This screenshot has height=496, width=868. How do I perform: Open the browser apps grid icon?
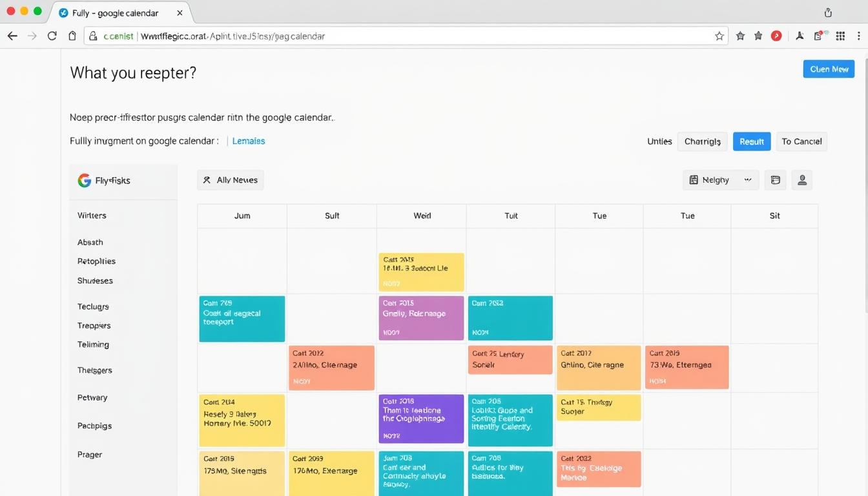(x=840, y=36)
